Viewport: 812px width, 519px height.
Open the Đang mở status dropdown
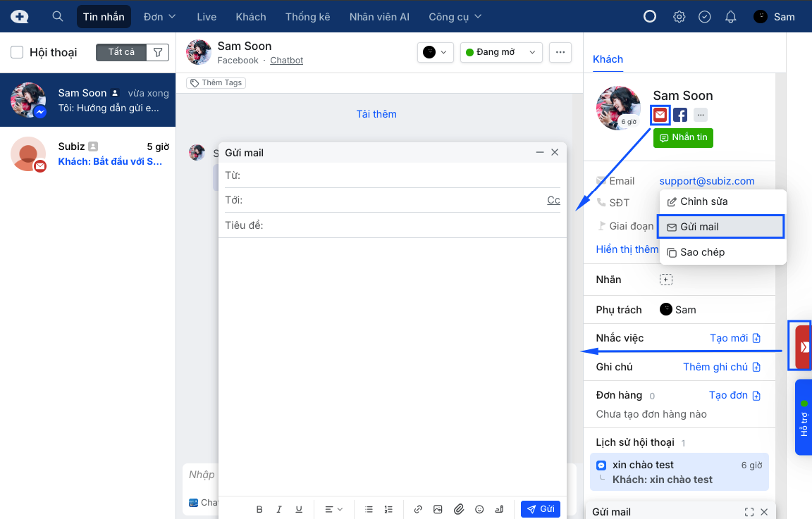click(501, 52)
